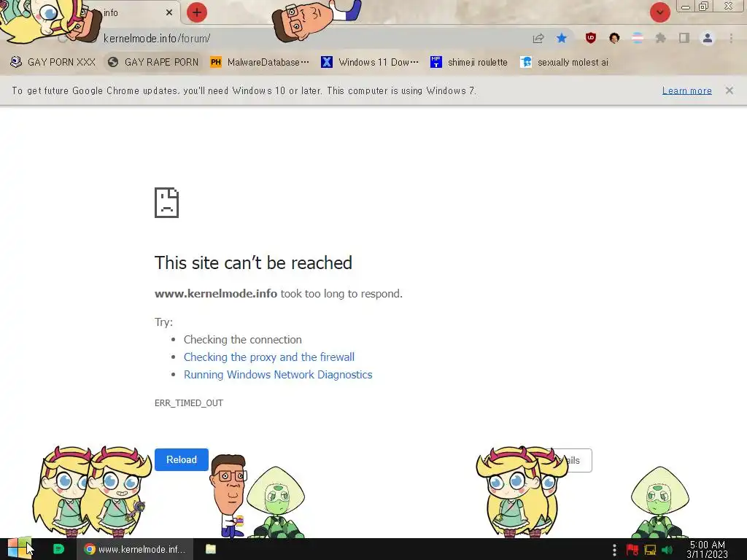Click the volume speaker tray icon
Image resolution: width=747 pixels, height=560 pixels.
[667, 550]
